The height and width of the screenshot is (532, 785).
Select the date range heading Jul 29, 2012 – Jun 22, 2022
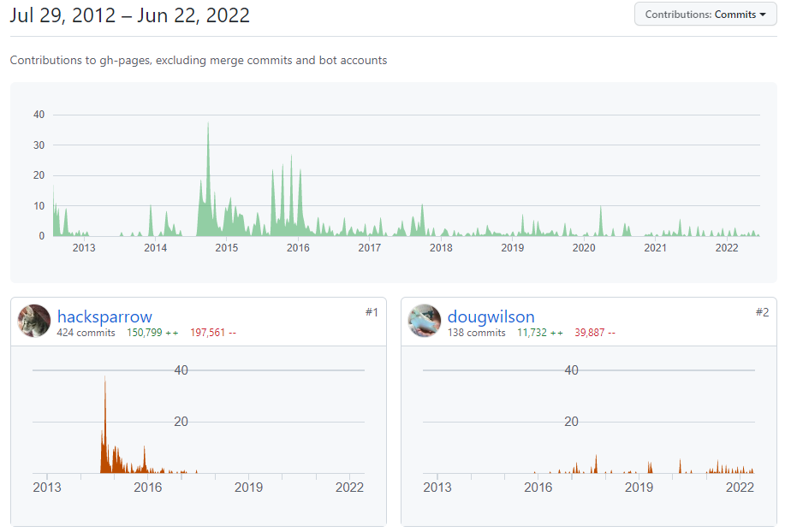128,15
